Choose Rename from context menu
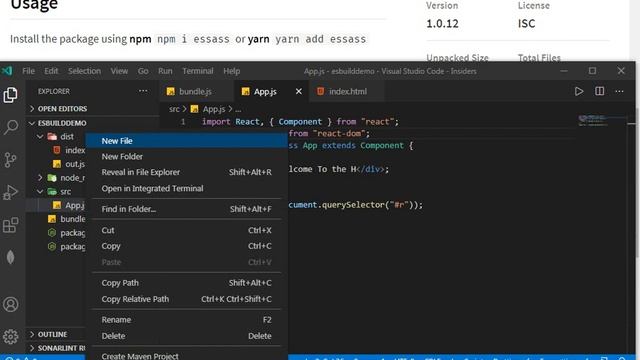 pos(187,320)
